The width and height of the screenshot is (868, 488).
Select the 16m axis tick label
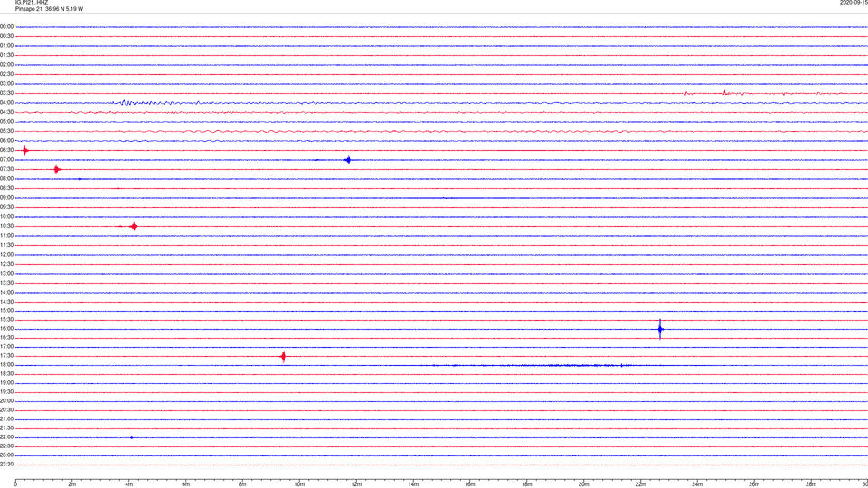click(470, 484)
